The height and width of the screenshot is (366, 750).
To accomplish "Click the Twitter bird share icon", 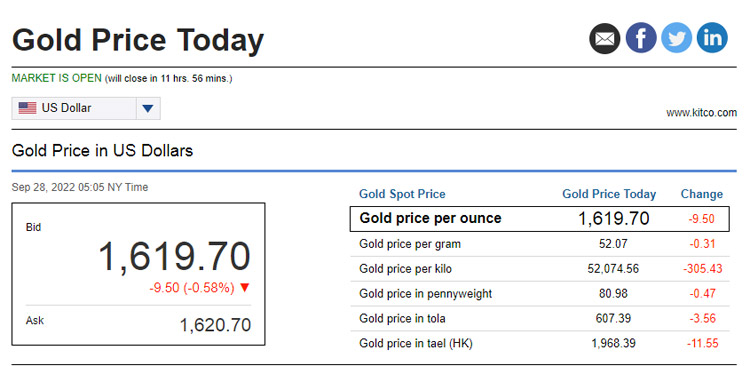I will (x=676, y=38).
